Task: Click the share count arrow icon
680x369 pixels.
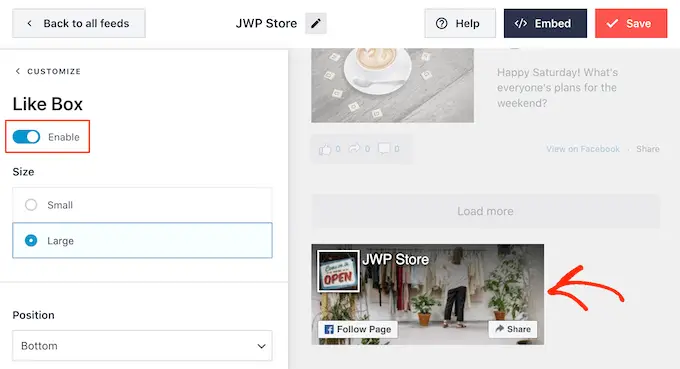Action: pyautogui.click(x=354, y=149)
